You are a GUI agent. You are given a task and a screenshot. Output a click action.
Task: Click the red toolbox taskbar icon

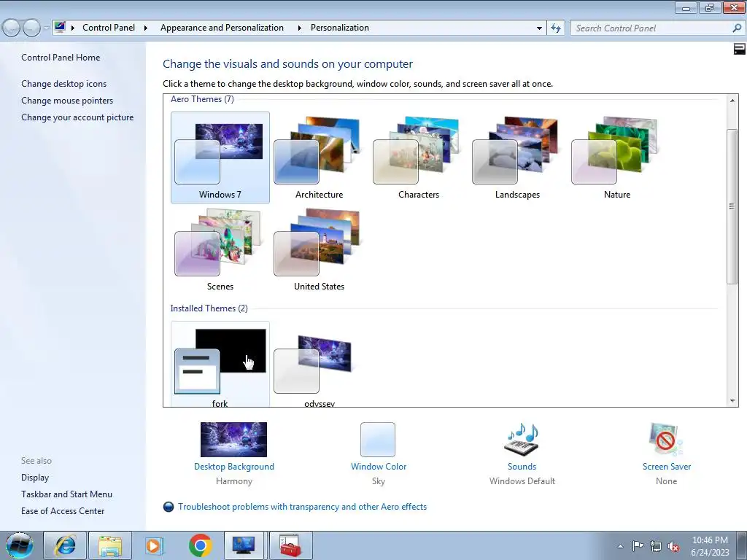pyautogui.click(x=290, y=545)
